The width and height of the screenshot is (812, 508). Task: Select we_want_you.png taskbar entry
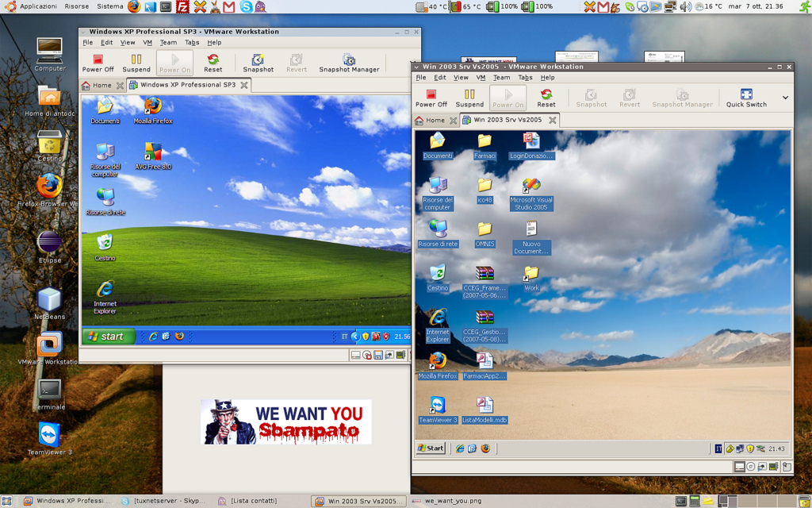click(x=448, y=501)
